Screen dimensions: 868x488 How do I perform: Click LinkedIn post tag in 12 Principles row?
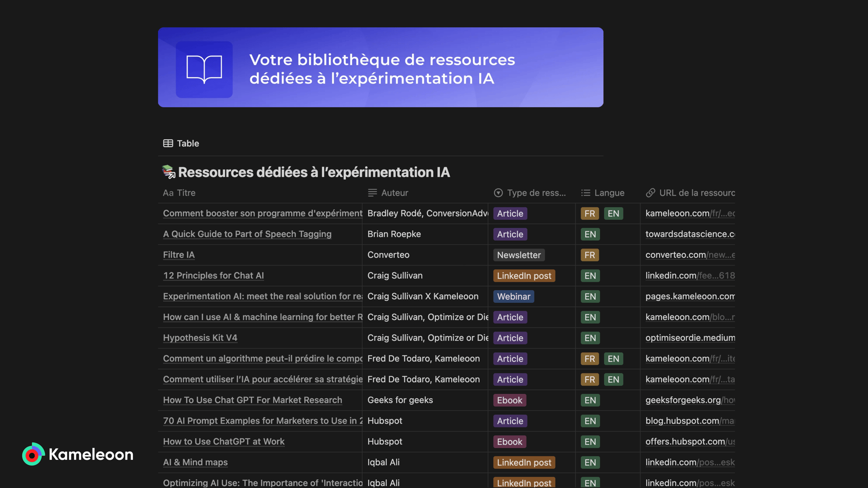click(524, 276)
